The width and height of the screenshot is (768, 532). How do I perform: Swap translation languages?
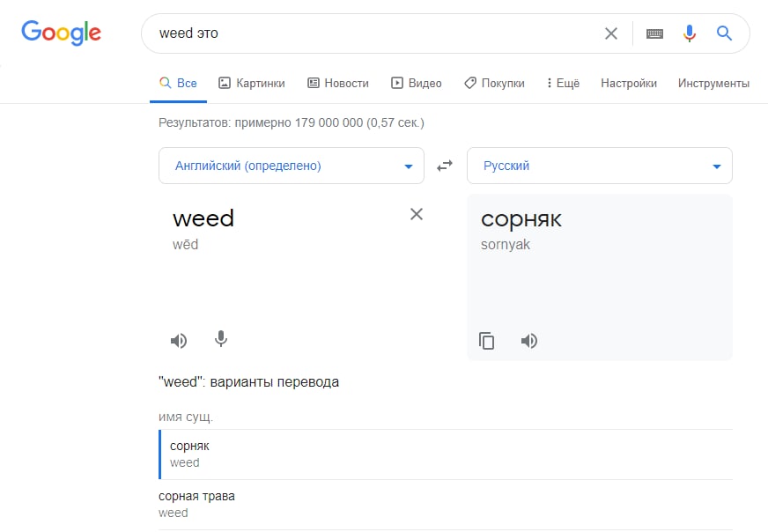pos(445,166)
